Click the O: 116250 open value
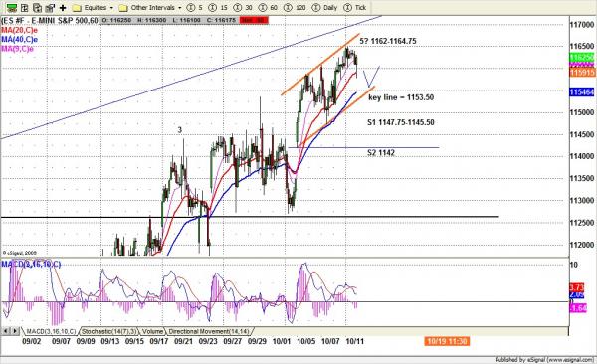 click(116, 20)
